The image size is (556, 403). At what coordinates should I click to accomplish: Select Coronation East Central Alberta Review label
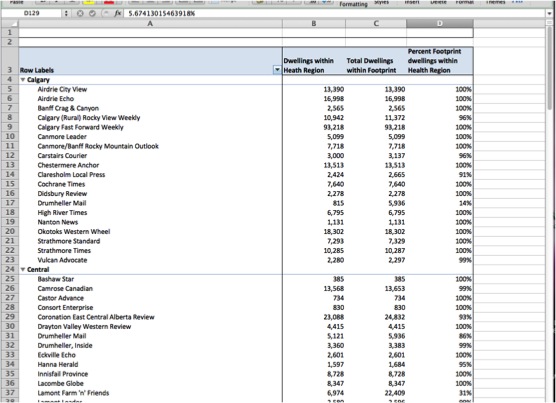point(96,317)
